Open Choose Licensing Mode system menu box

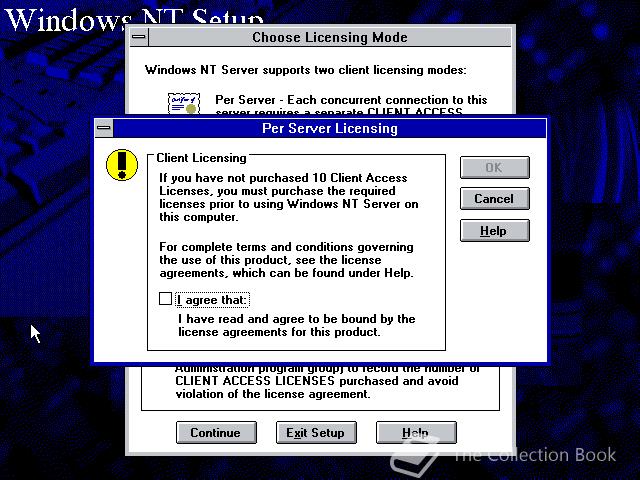(139, 37)
